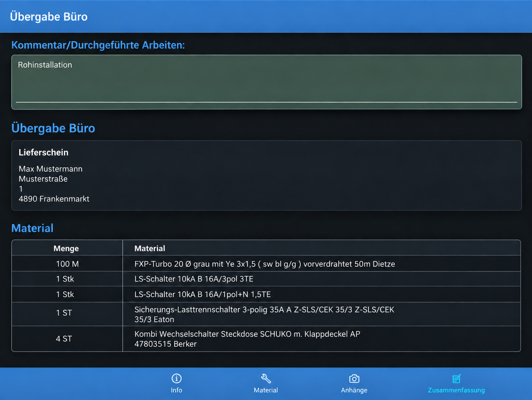Image resolution: width=532 pixels, height=400 pixels.
Task: Click the Sicherungs-Lasttrennschalter Eaton row
Action: click(x=266, y=314)
